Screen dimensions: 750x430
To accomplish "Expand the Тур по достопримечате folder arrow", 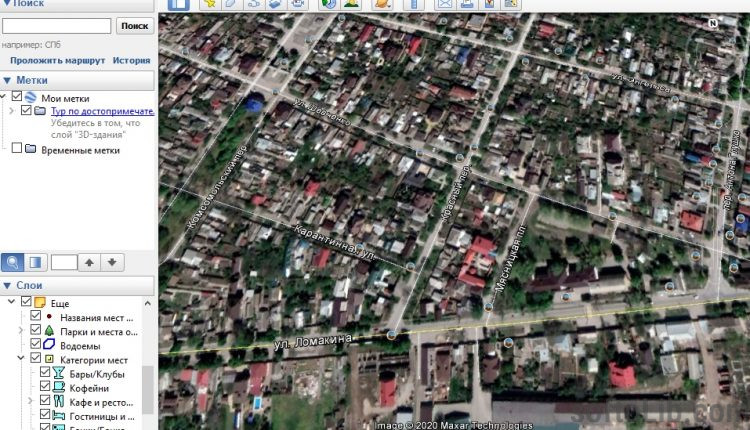I will (x=12, y=111).
